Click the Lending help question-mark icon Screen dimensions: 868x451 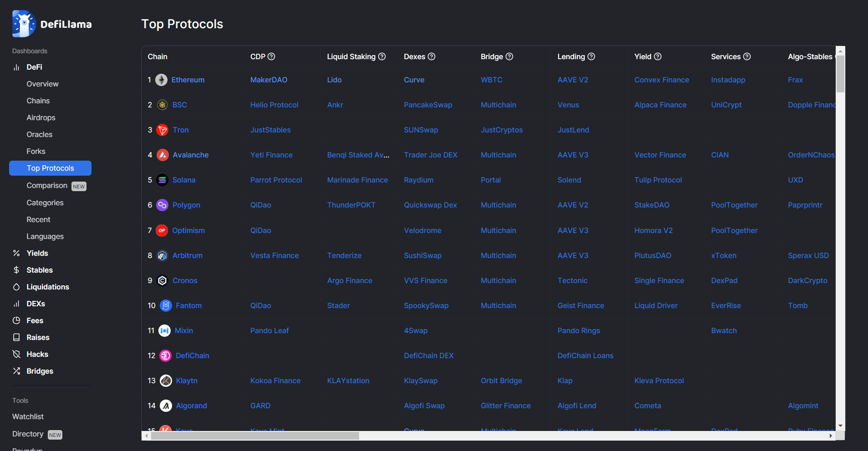click(x=591, y=56)
